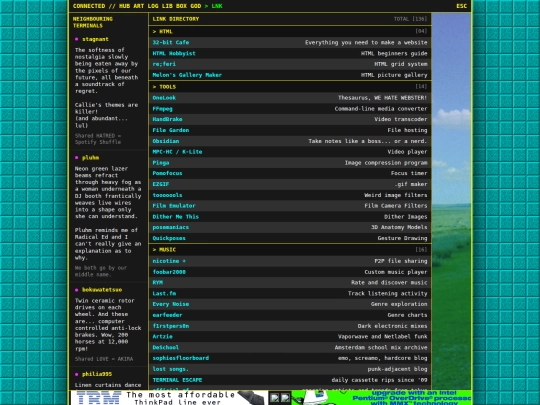Visit the FFmpeg link
The height and width of the screenshot is (405, 540).
162,108
